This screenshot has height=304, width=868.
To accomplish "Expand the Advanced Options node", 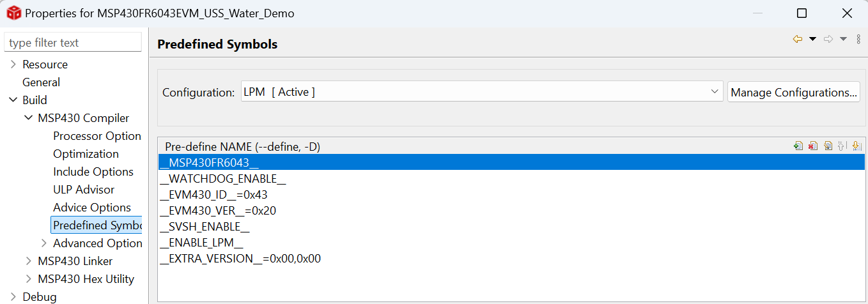I will point(43,243).
